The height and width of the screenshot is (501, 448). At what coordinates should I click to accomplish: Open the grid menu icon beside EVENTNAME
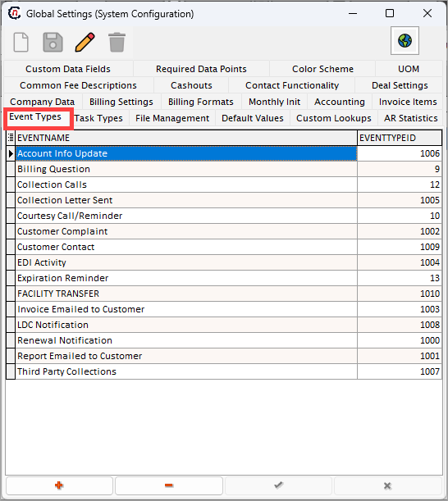[11, 138]
